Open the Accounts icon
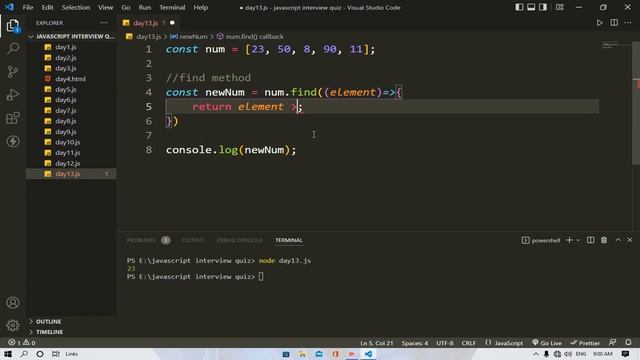The height and width of the screenshot is (360, 640). point(13,302)
